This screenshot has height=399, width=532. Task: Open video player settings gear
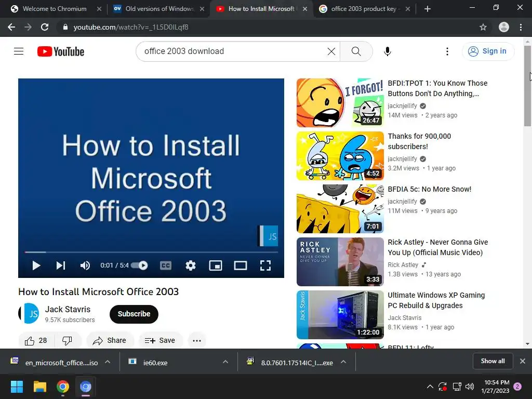coord(191,265)
